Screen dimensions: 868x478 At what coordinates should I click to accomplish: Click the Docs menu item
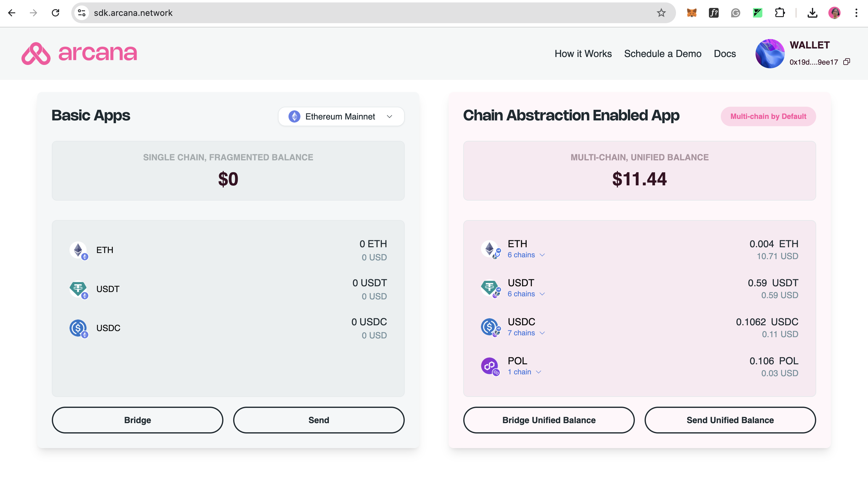[724, 54]
